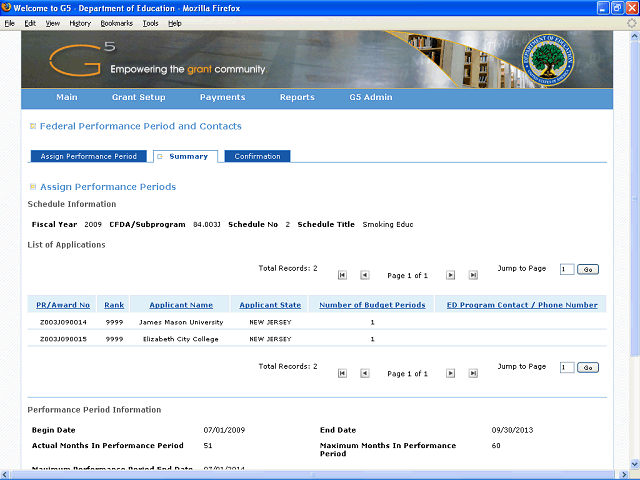
Task: Switch to the Confirmation tab
Action: coord(258,156)
